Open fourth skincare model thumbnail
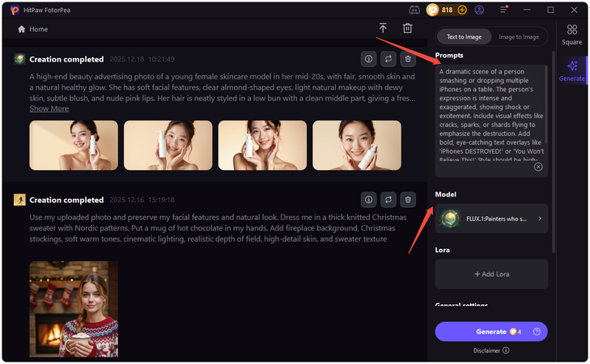This screenshot has height=364, width=590. [x=357, y=146]
